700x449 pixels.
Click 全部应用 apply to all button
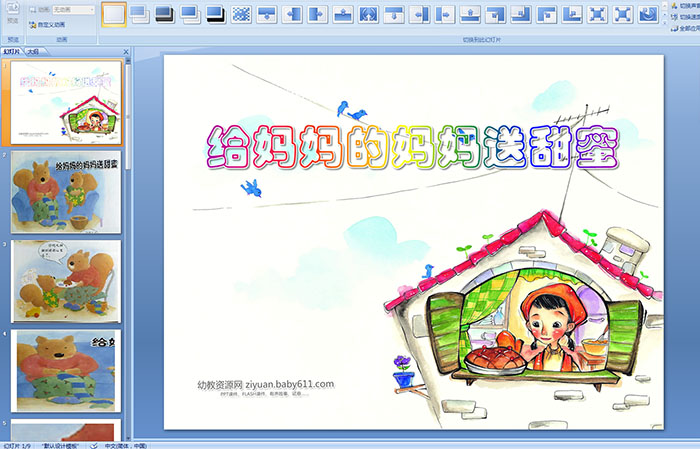pyautogui.click(x=686, y=29)
